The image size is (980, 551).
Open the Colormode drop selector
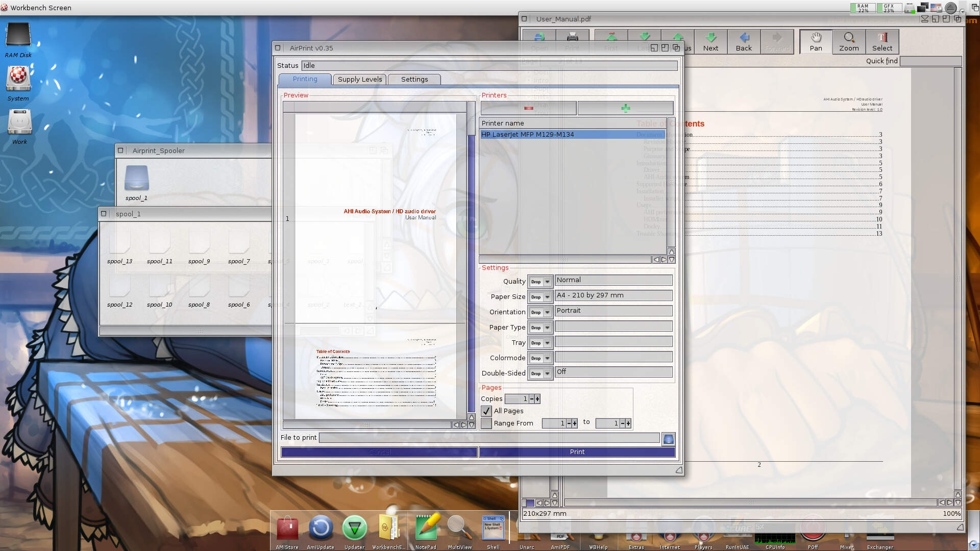point(540,358)
